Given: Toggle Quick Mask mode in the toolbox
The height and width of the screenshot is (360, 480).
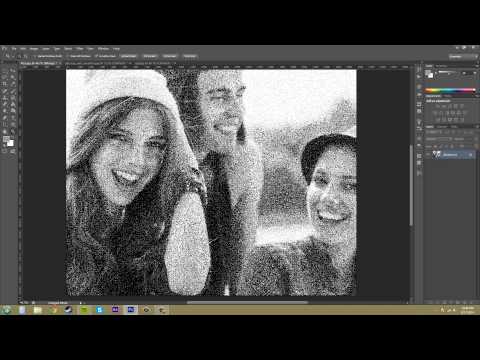Looking at the screenshot, I should pos(5,151).
